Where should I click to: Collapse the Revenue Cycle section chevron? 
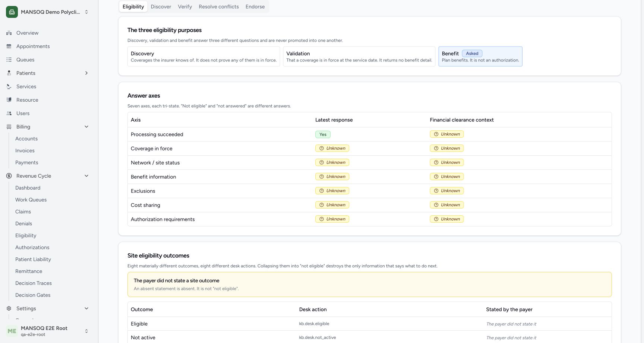point(86,176)
